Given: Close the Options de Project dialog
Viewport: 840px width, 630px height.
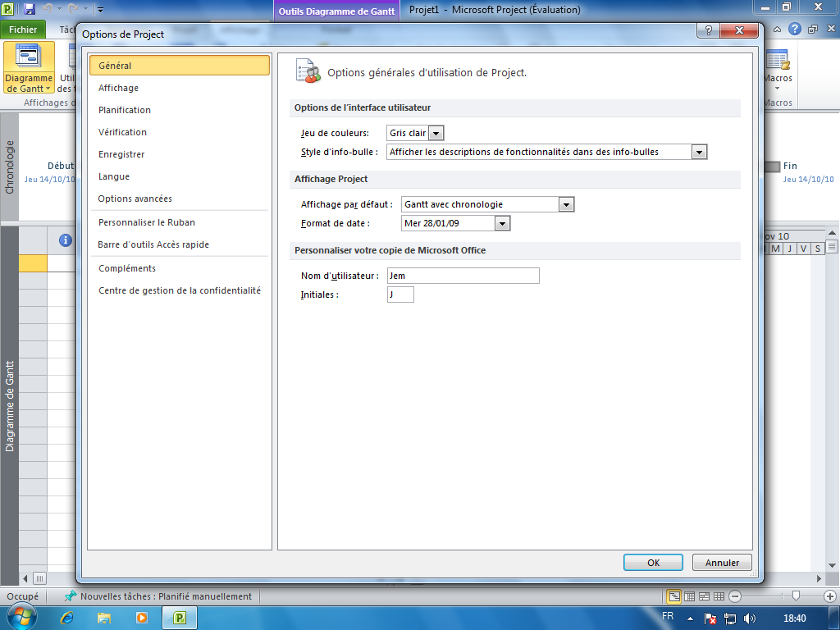Looking at the screenshot, I should 739,30.
